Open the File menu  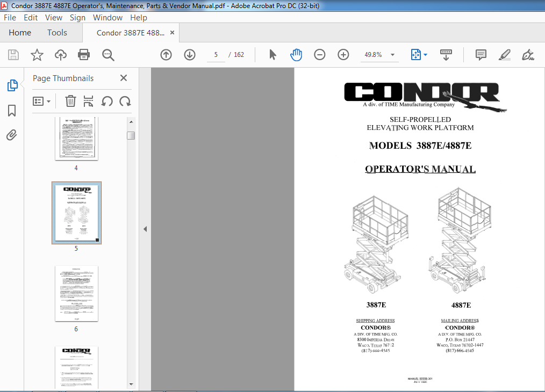(x=10, y=17)
